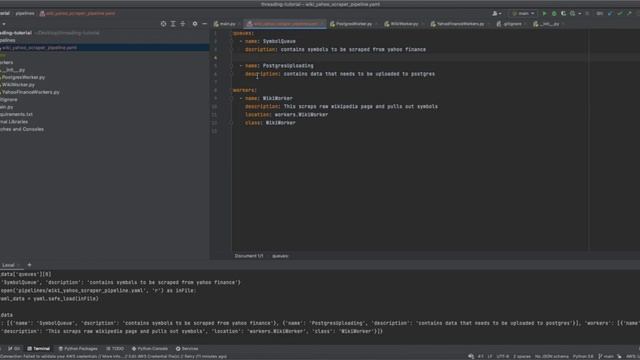Click on 'class: WikiWorker' line in editor
Screen dimensions: 640x360
point(270,123)
